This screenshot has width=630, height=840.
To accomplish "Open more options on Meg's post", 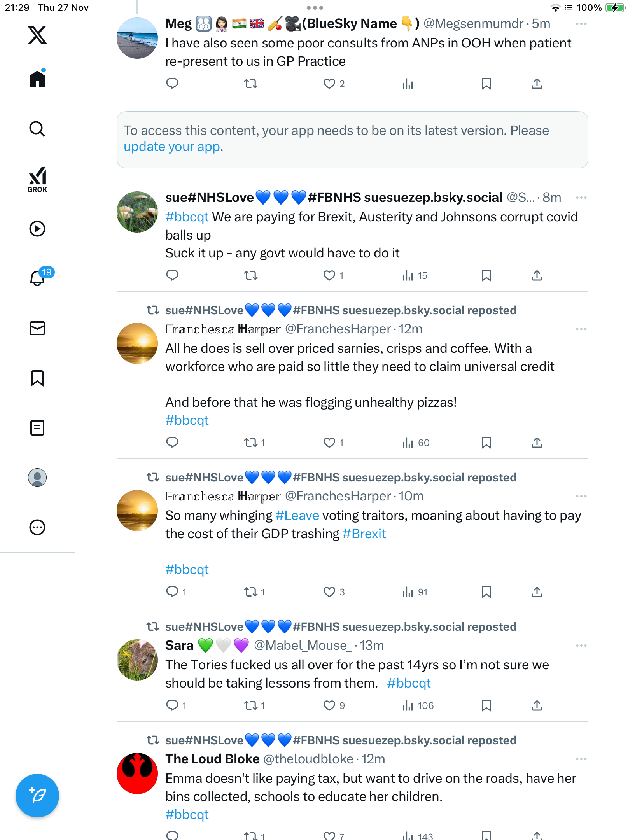I will tap(581, 24).
